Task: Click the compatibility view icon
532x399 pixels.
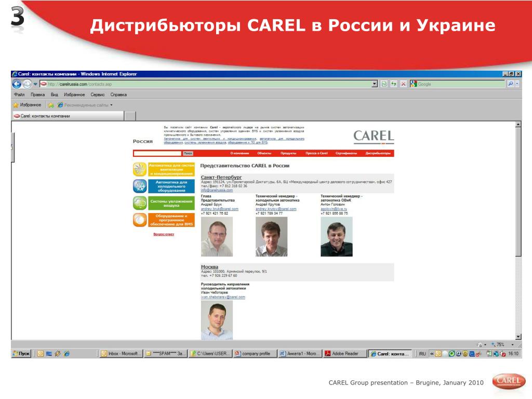Action: pos(384,84)
